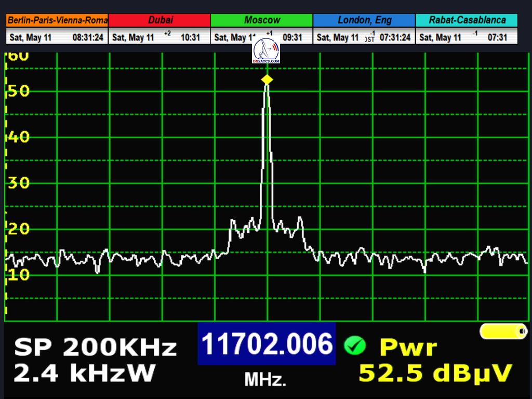
Task: Click the 11702.006 frequency input field
Action: (267, 344)
